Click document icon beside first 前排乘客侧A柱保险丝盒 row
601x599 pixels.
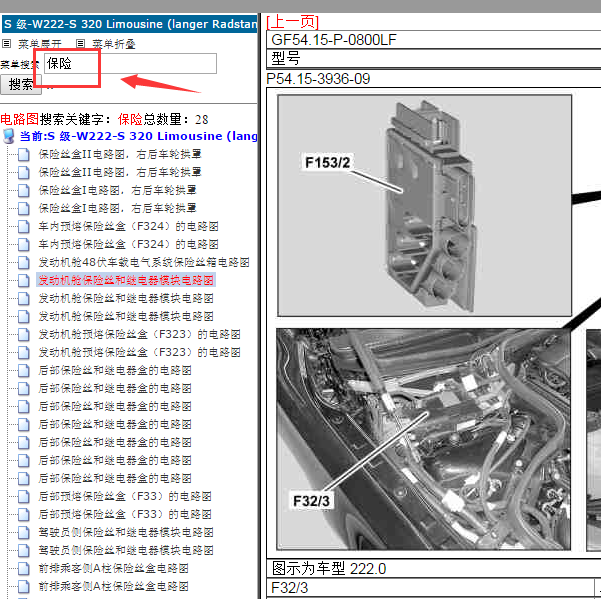click(23, 569)
